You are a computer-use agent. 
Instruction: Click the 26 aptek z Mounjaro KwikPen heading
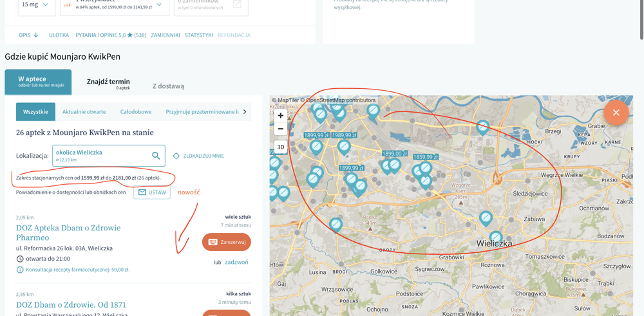85,133
